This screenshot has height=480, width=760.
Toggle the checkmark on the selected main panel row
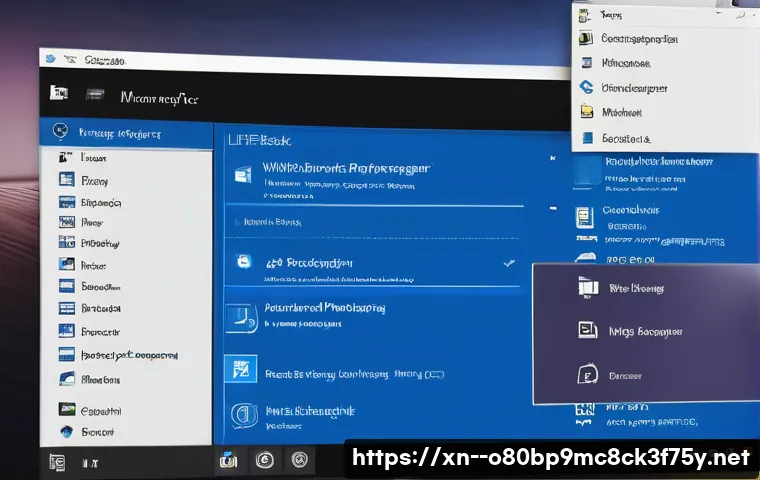pyautogui.click(x=509, y=263)
